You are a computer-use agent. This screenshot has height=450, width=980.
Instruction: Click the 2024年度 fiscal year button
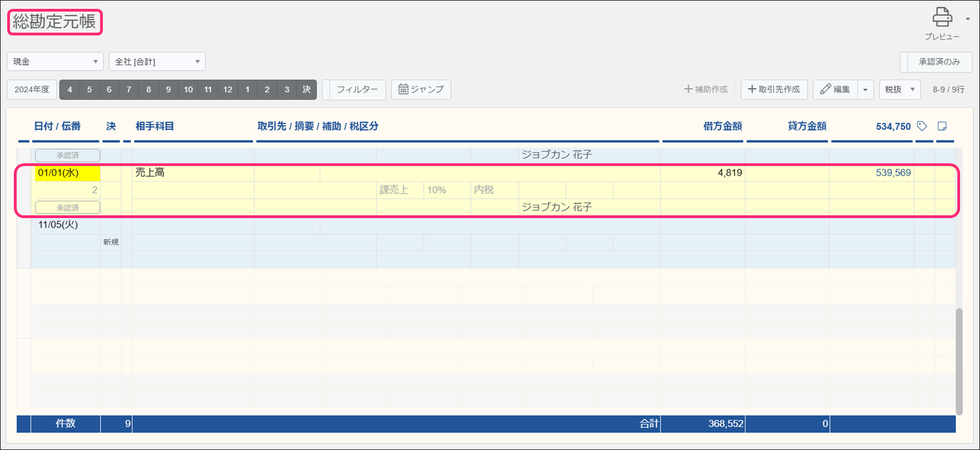pyautogui.click(x=32, y=90)
